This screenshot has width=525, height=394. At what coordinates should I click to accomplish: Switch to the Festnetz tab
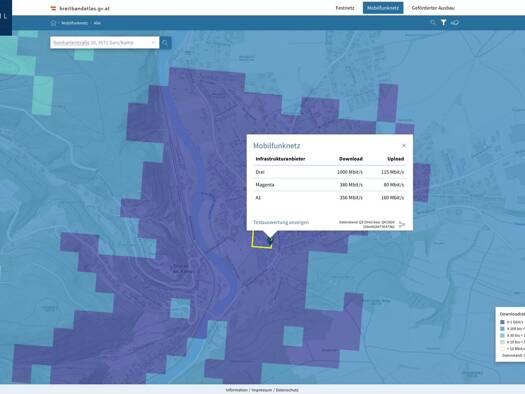coord(345,8)
